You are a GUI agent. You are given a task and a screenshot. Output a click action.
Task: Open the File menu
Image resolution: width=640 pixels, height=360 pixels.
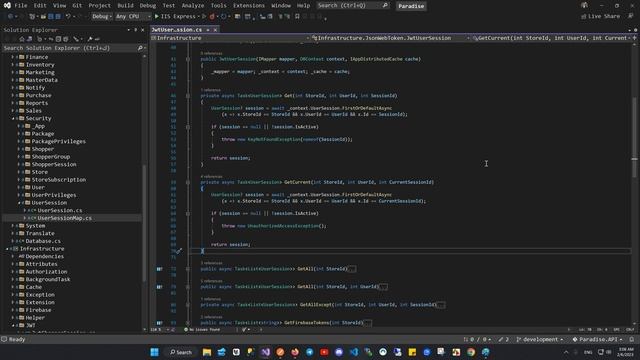tap(20, 5)
